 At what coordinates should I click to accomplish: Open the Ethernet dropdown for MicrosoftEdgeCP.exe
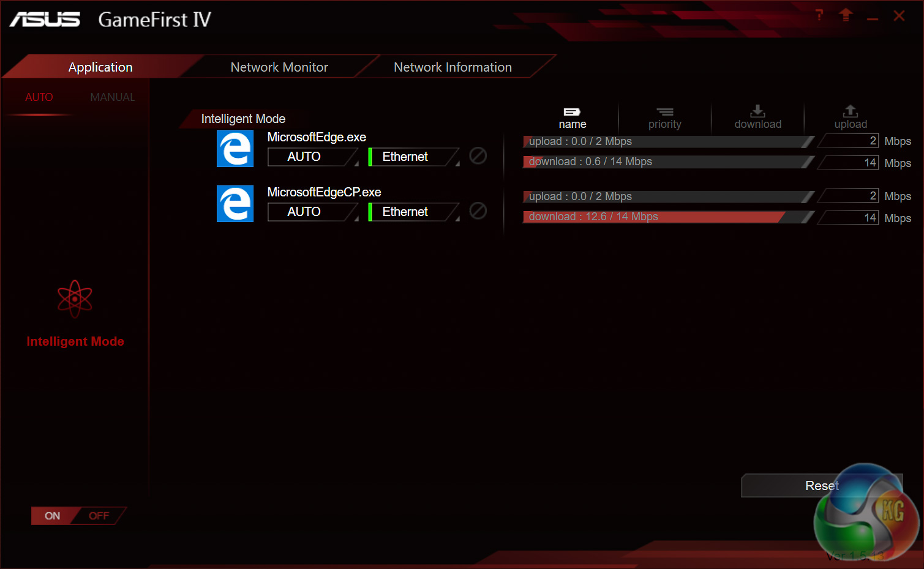414,212
